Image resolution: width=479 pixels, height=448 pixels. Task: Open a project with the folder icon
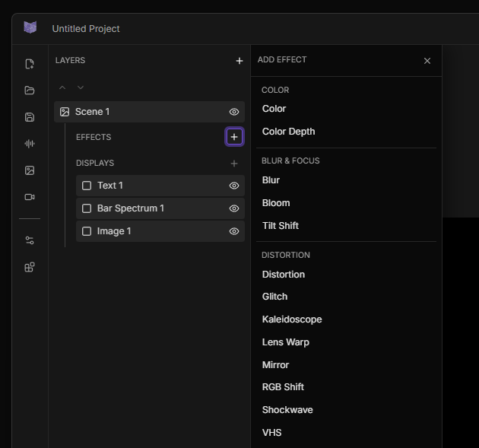30,91
